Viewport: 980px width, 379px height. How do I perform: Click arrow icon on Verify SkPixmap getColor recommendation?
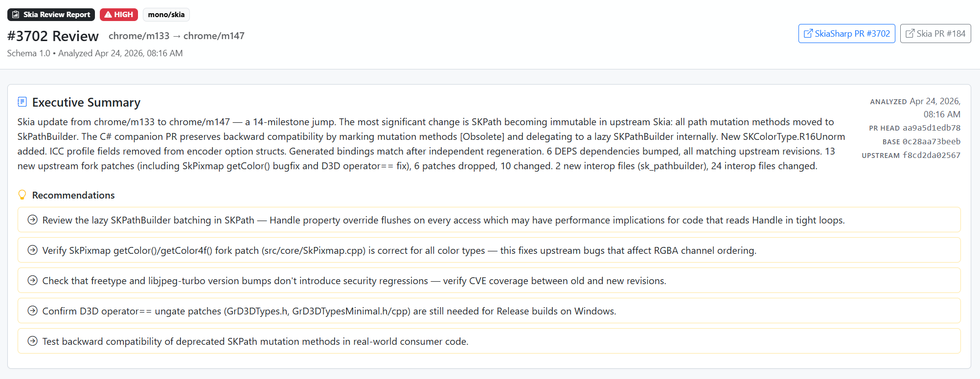[32, 250]
